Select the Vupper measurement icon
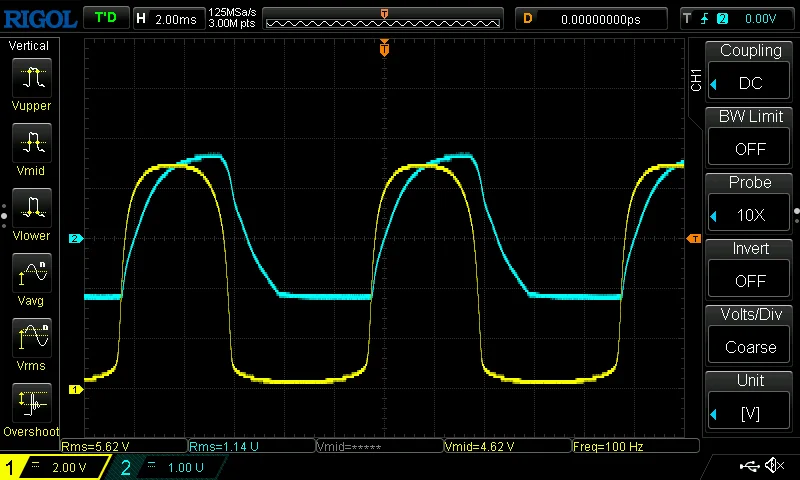800x480 pixels. 32,77
